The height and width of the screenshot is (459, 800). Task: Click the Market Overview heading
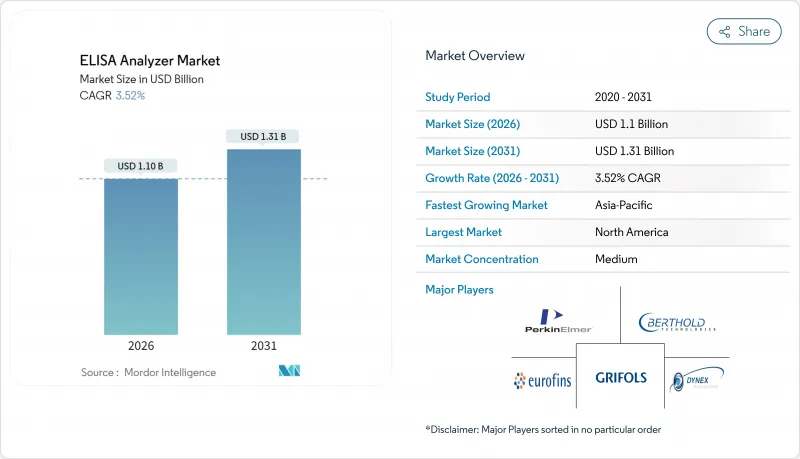(475, 56)
